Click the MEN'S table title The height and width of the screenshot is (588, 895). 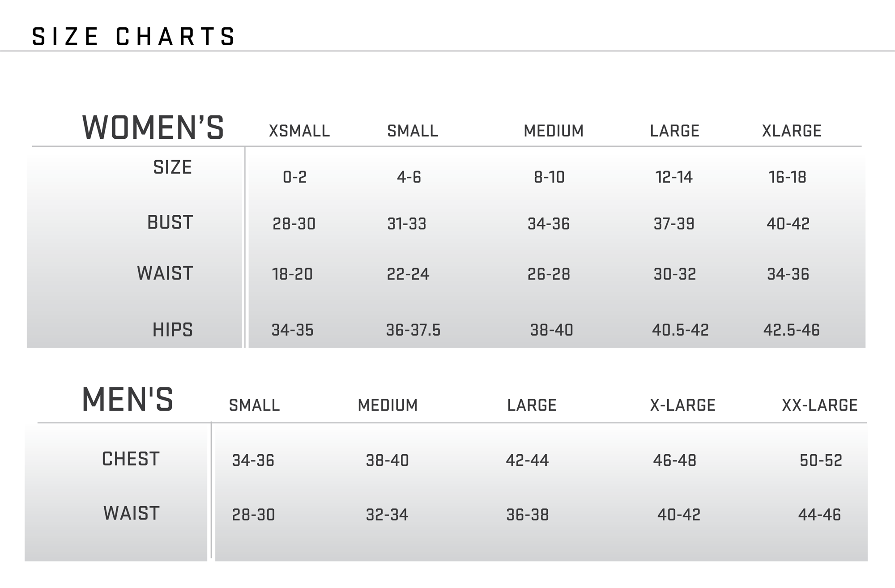pos(128,400)
